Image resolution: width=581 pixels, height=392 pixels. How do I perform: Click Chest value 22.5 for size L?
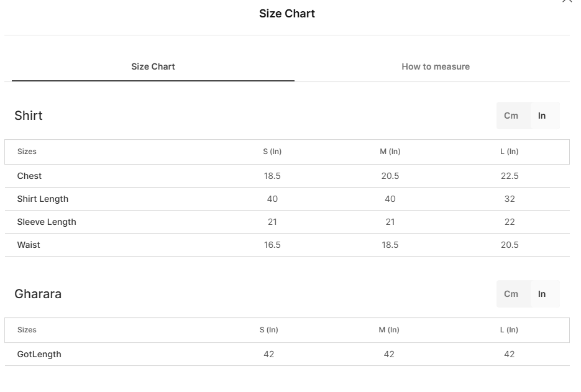click(510, 176)
